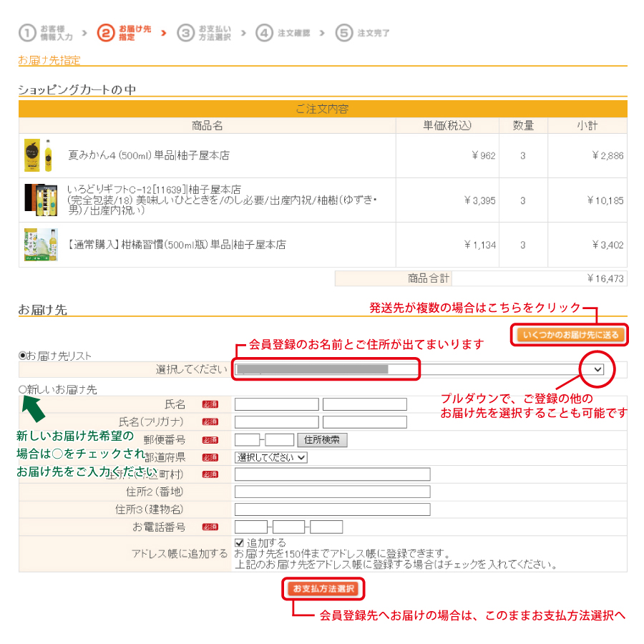The image size is (644, 644).
Task: Click the 住所検索 address search button
Action: point(322,439)
